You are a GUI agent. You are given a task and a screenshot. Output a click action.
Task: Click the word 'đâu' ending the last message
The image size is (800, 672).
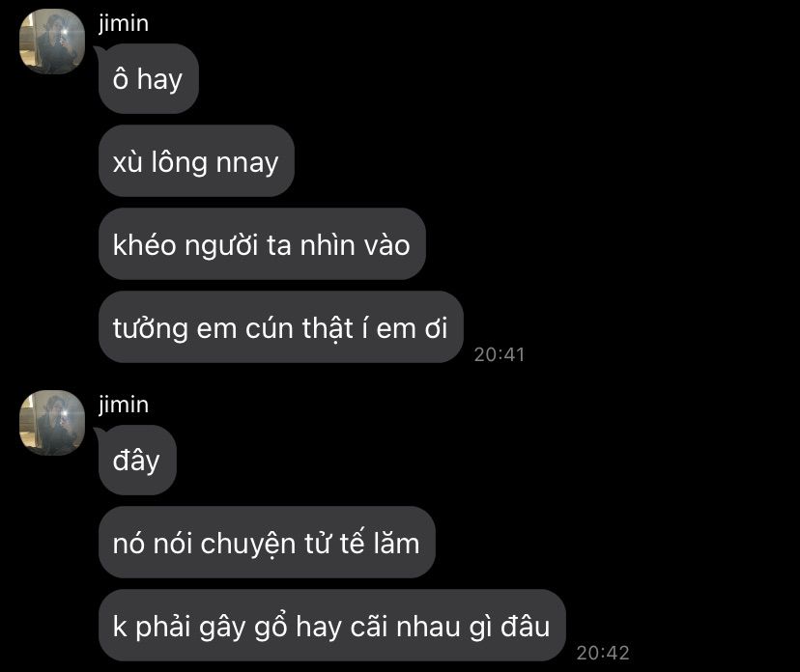525,626
